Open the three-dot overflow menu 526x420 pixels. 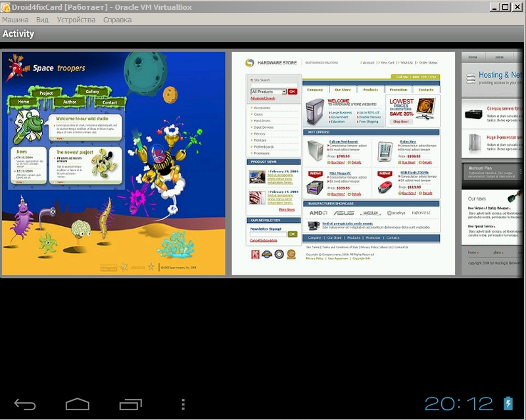(183, 404)
